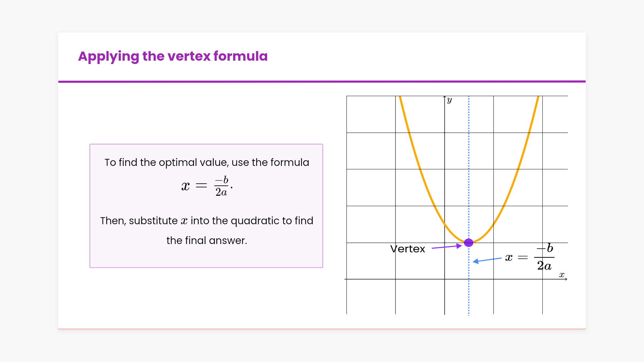644x362 pixels.
Task: Click the purple divider line under the title
Action: pos(322,81)
